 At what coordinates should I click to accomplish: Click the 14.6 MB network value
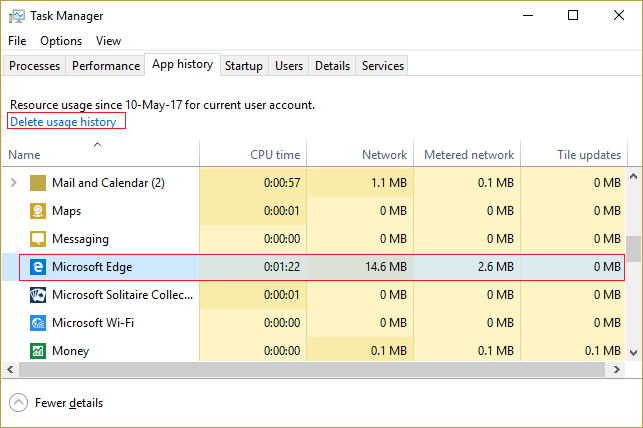[x=386, y=267]
